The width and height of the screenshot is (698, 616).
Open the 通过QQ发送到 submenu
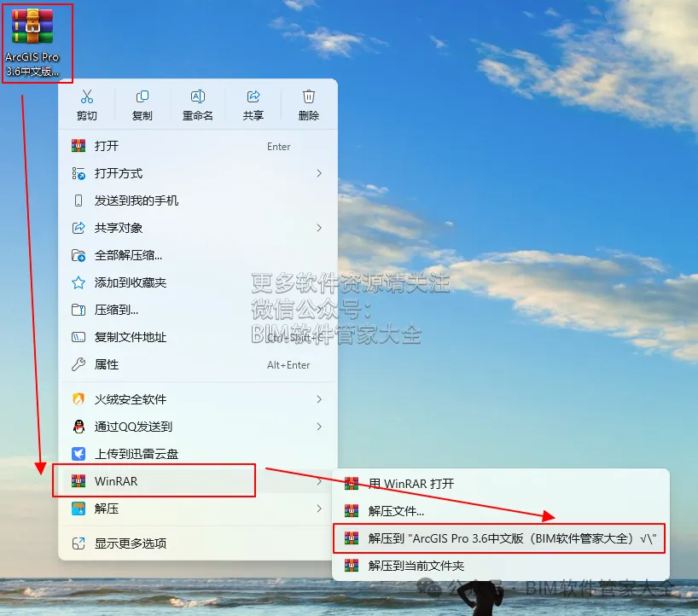point(198,427)
